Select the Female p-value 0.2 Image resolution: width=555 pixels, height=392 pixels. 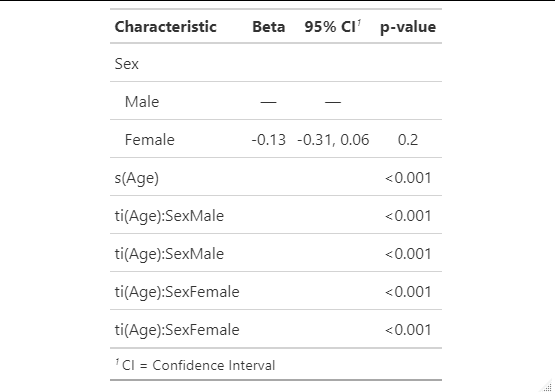click(x=408, y=140)
